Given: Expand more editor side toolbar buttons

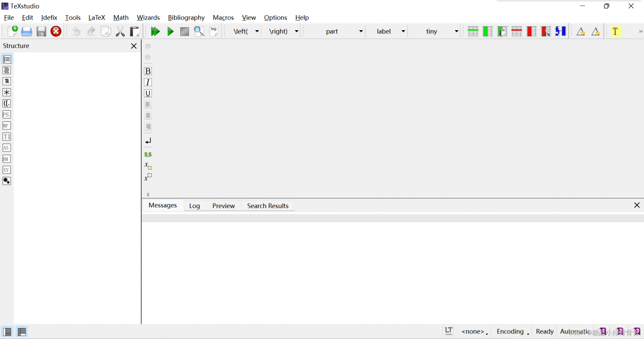Looking at the screenshot, I should click(x=148, y=194).
